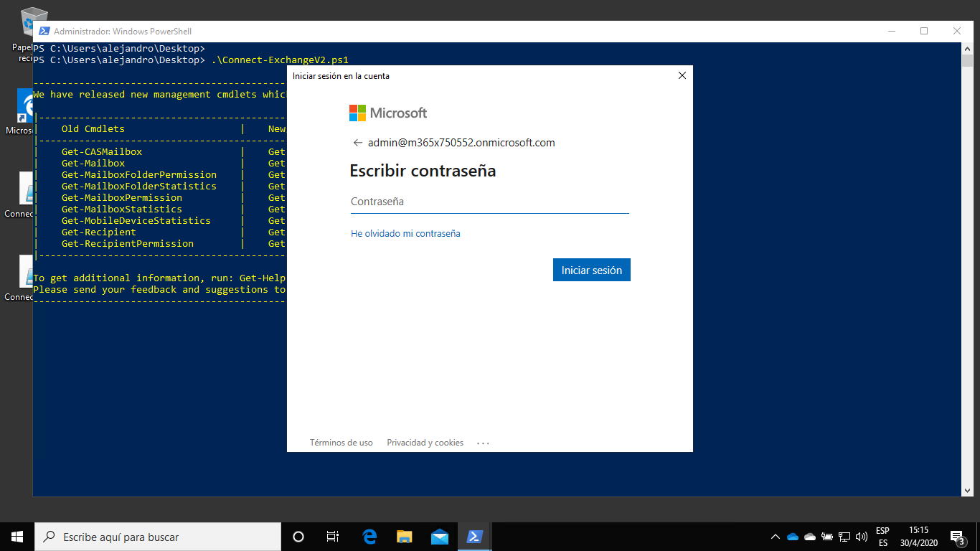Expand hidden icons with the tray chevron
The image size is (980, 551).
click(x=776, y=536)
